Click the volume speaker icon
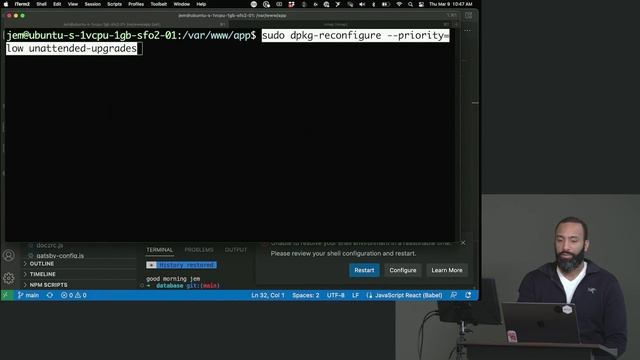This screenshot has width=640, height=360. 362,4
